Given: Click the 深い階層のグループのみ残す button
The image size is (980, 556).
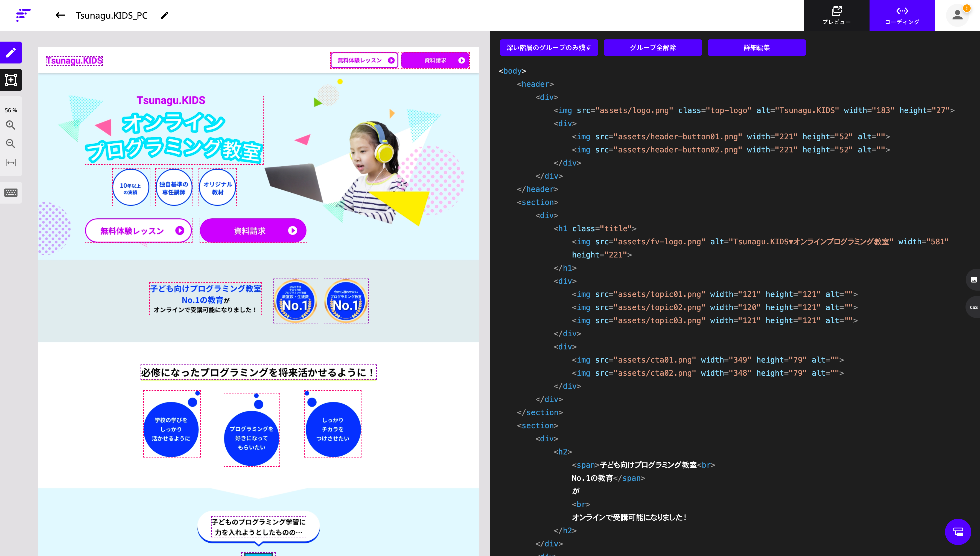Looking at the screenshot, I should (x=549, y=48).
